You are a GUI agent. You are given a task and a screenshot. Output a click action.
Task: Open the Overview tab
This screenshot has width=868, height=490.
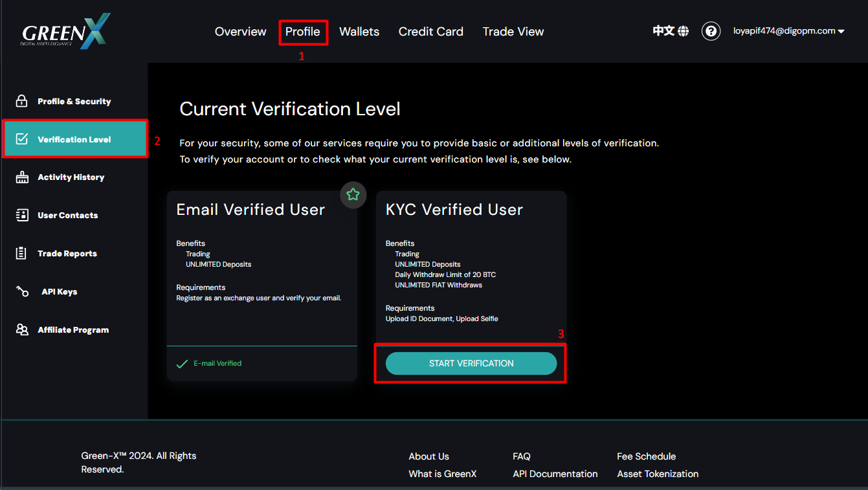[240, 32]
